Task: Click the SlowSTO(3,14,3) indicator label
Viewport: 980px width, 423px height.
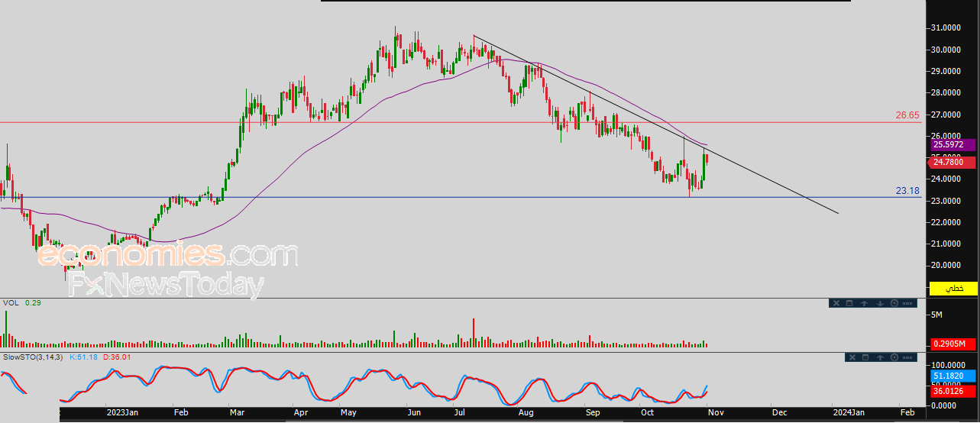Action: (34, 357)
